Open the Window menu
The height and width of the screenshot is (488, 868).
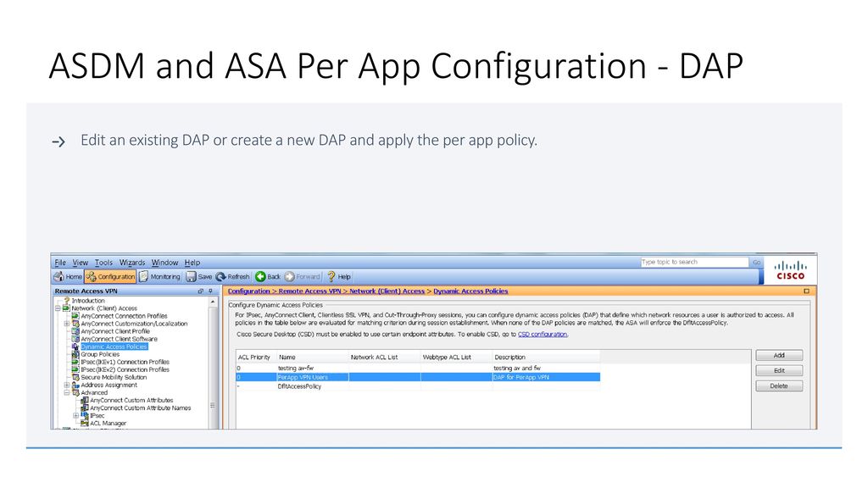[x=165, y=263]
